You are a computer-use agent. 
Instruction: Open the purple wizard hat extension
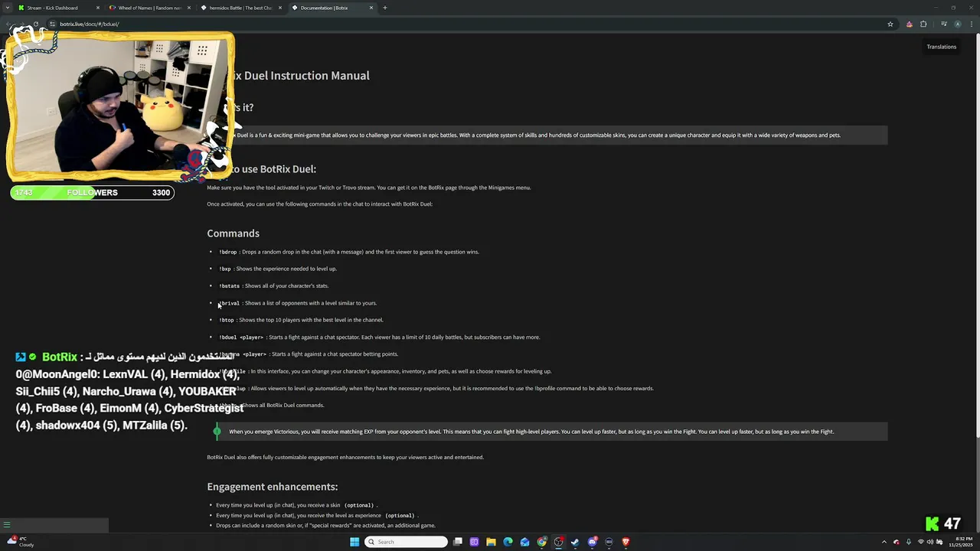pyautogui.click(x=909, y=24)
